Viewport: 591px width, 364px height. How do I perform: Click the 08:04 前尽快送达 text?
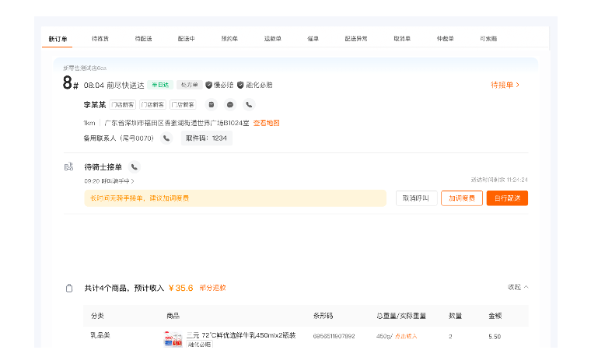click(114, 85)
